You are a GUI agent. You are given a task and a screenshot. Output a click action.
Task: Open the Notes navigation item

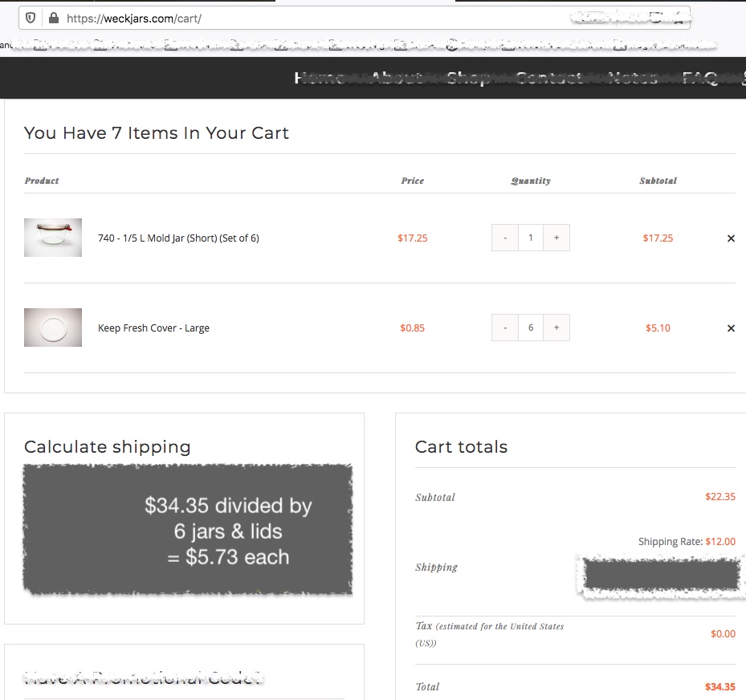(x=633, y=78)
